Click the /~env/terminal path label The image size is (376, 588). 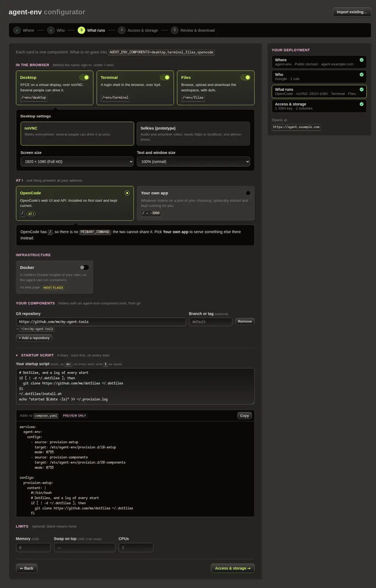click(116, 98)
